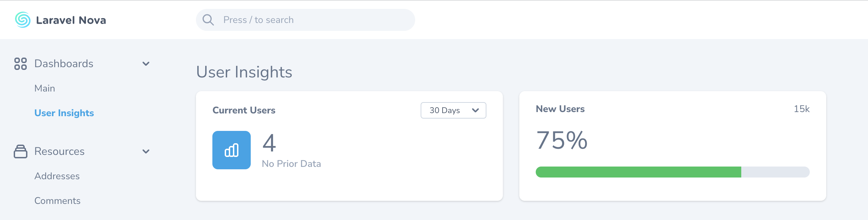Select User Insights in the sidebar
This screenshot has width=868, height=220.
(x=64, y=113)
